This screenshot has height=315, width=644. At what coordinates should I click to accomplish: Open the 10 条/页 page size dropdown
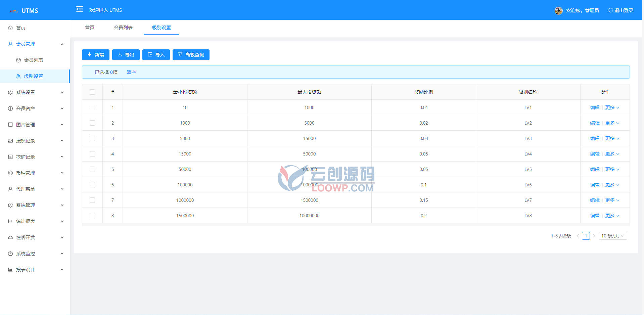click(613, 236)
